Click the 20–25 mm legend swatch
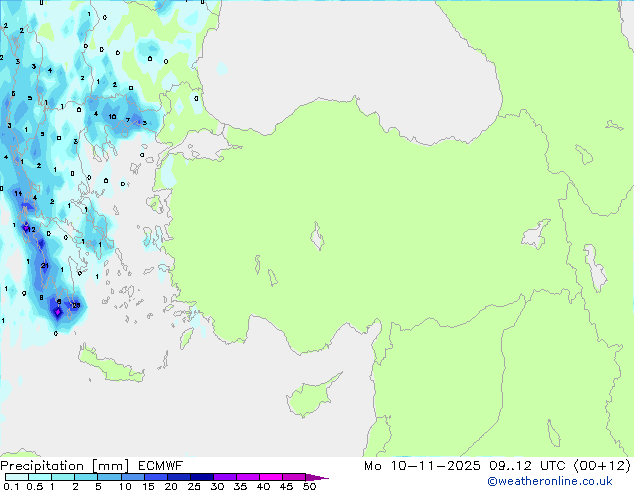This screenshot has height=490, width=634. [178, 477]
